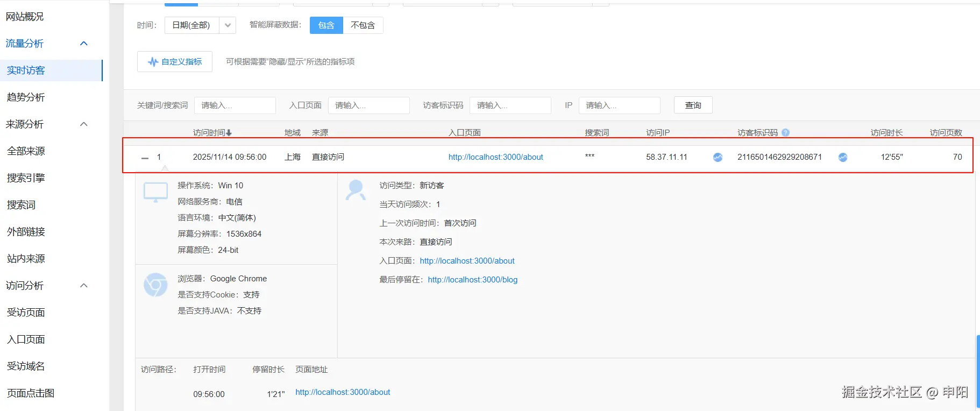The height and width of the screenshot is (411, 980).
Task: Focus the IP filter input field
Action: (620, 105)
